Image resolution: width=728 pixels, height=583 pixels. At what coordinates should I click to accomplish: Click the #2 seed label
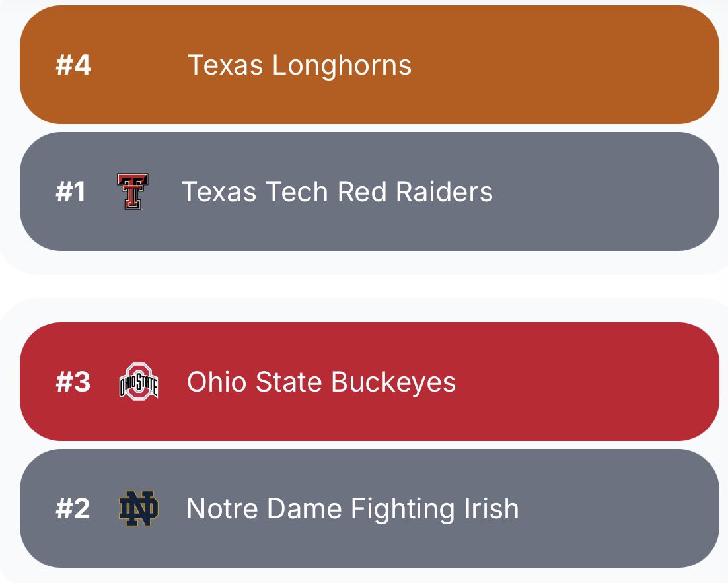[73, 509]
